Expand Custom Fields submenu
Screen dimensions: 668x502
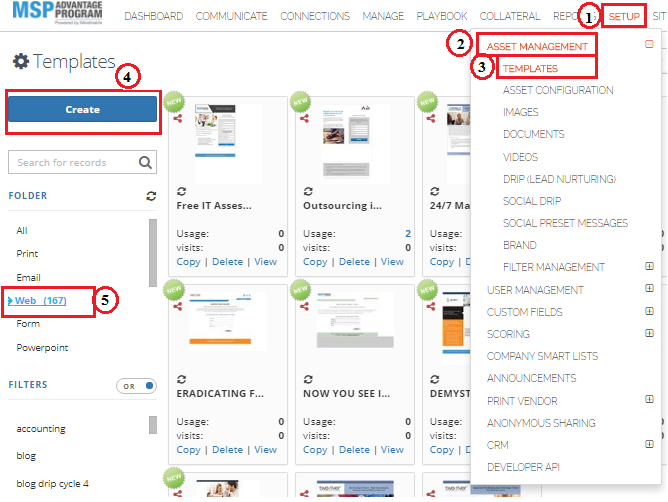[649, 311]
